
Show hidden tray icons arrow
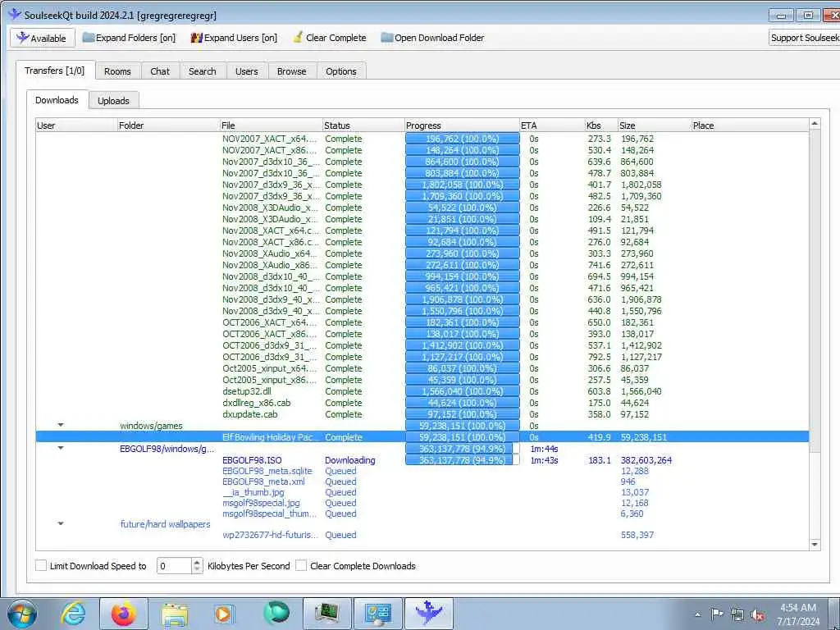tap(697, 614)
